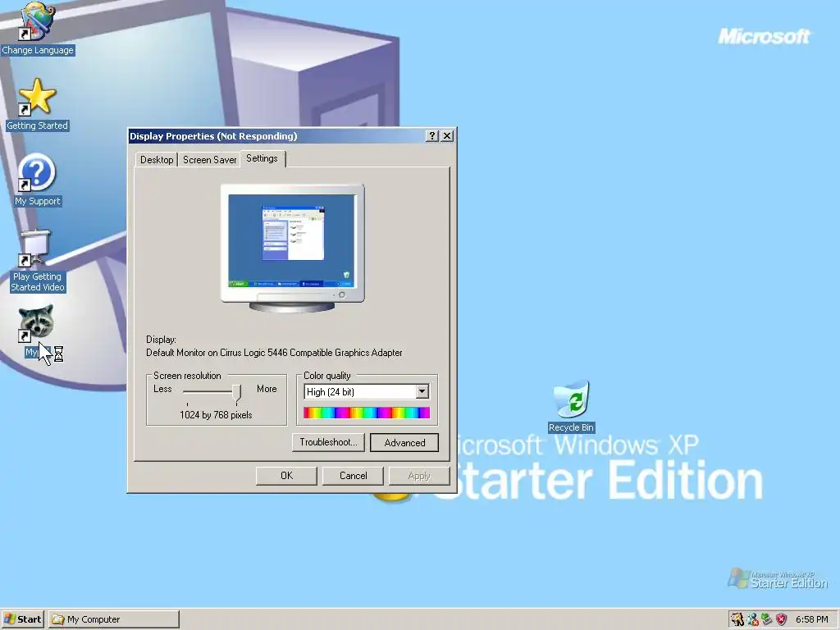Select the raccoon desktop shortcut icon
The image size is (840, 630).
pyautogui.click(x=35, y=323)
